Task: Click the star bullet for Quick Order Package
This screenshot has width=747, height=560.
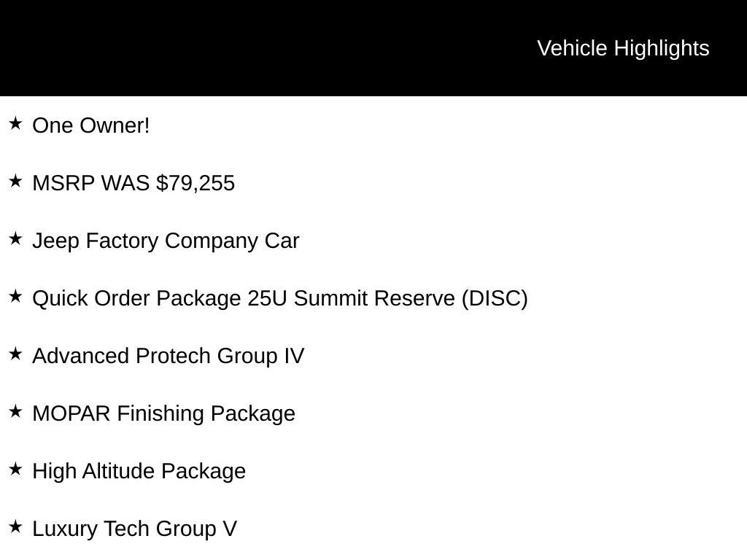Action: point(15,296)
